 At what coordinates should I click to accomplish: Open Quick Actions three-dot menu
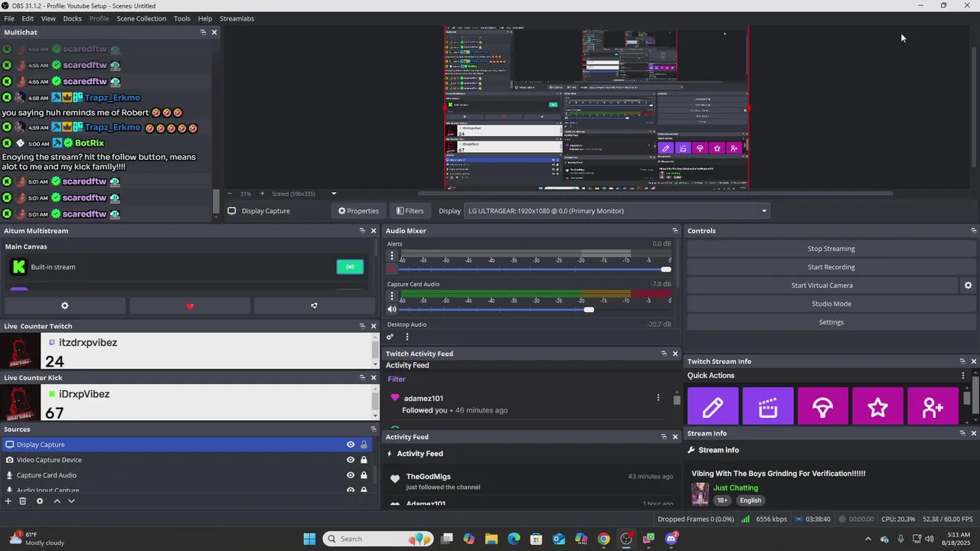(x=963, y=376)
